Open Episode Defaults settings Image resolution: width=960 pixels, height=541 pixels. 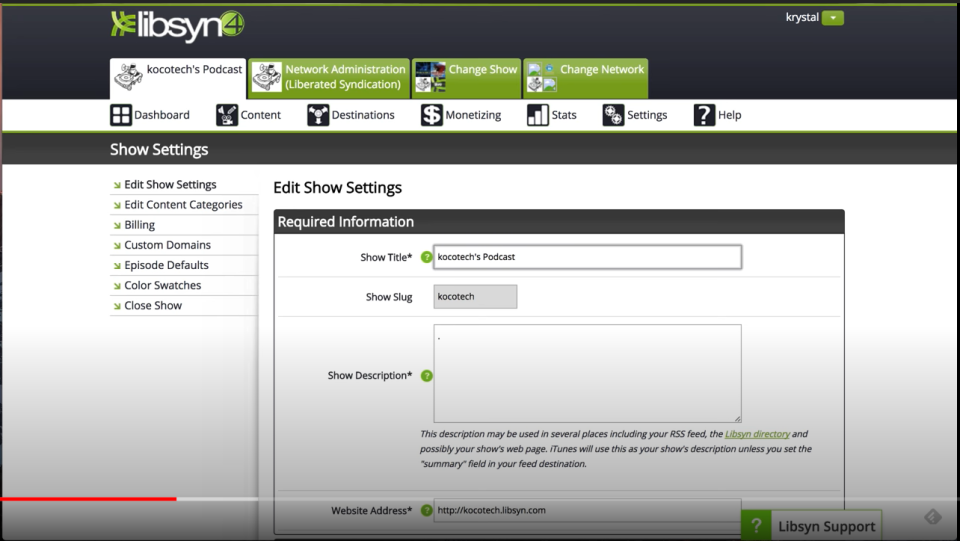(166, 266)
